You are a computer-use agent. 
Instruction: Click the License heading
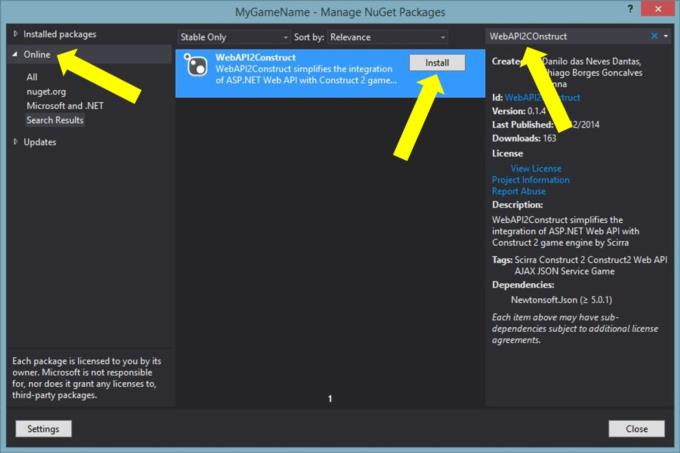click(x=507, y=153)
